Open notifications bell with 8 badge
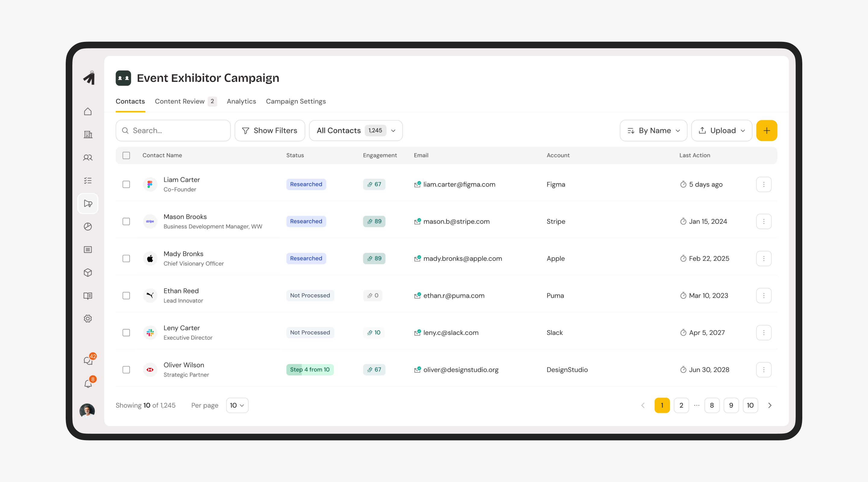 pyautogui.click(x=88, y=383)
